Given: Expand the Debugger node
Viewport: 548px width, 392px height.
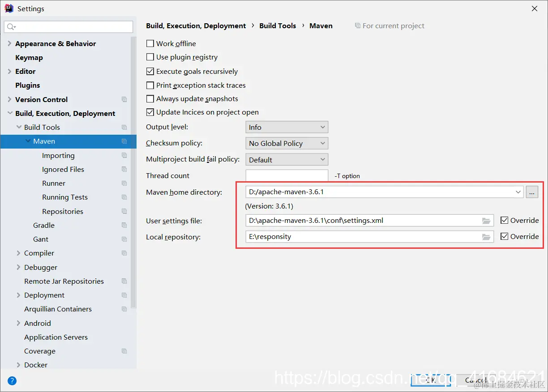Looking at the screenshot, I should 18,267.
